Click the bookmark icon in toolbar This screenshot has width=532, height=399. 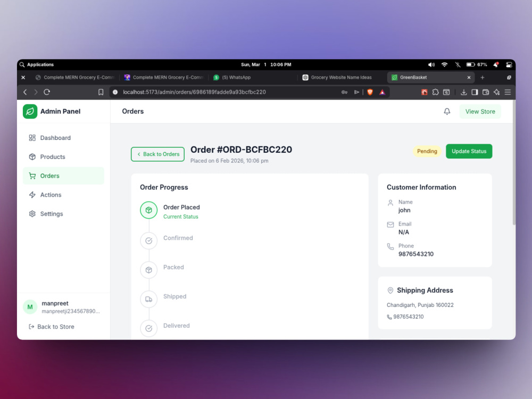101,92
